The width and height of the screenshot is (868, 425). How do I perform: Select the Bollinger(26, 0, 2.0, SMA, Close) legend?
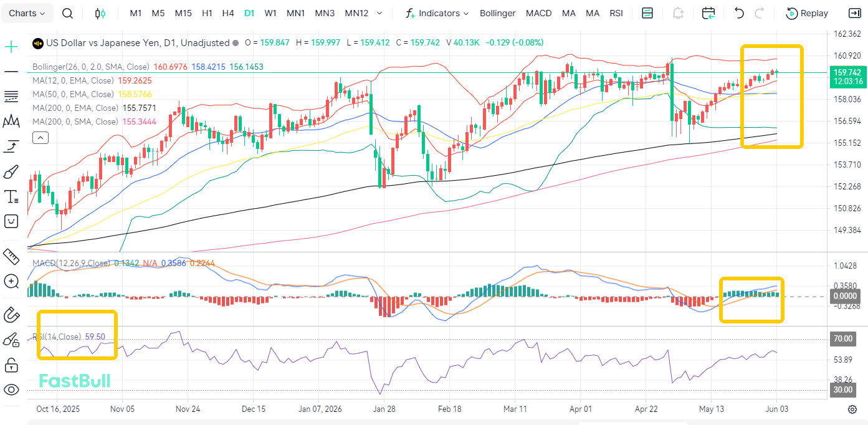pyautogui.click(x=91, y=67)
